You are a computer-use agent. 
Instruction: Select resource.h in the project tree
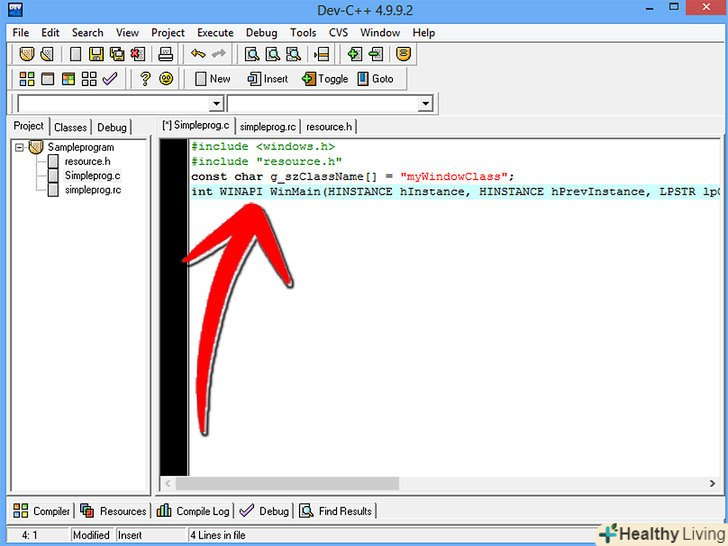click(87, 162)
